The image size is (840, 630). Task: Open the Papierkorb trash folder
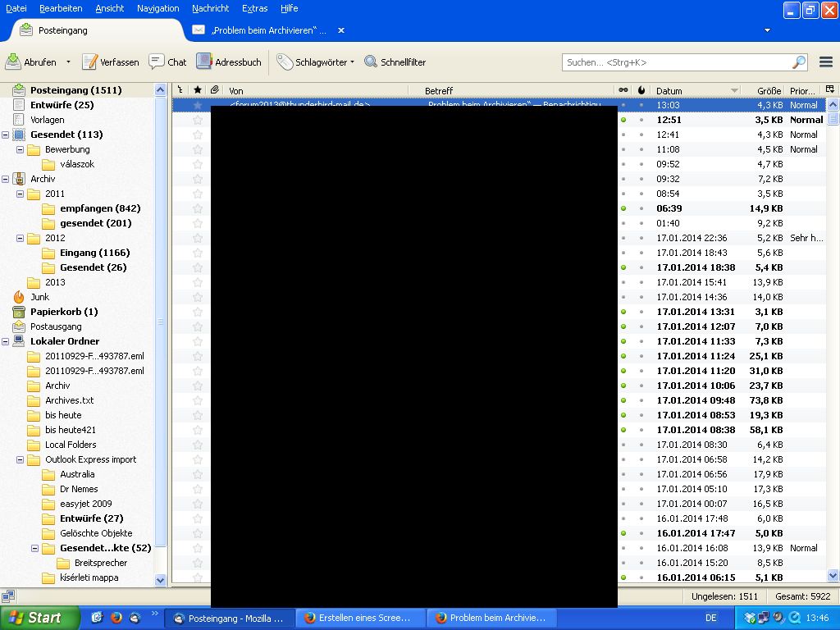63,312
